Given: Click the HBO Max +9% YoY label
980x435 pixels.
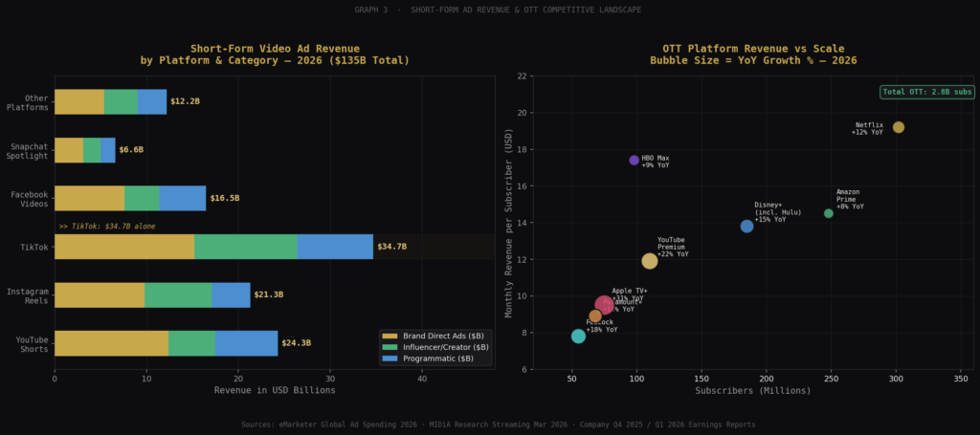Looking at the screenshot, I should point(655,162).
